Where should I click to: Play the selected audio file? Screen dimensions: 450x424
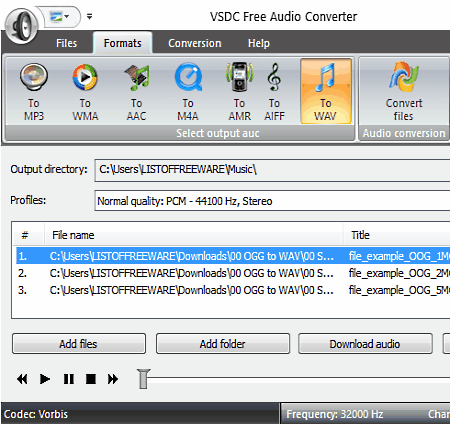point(45,379)
